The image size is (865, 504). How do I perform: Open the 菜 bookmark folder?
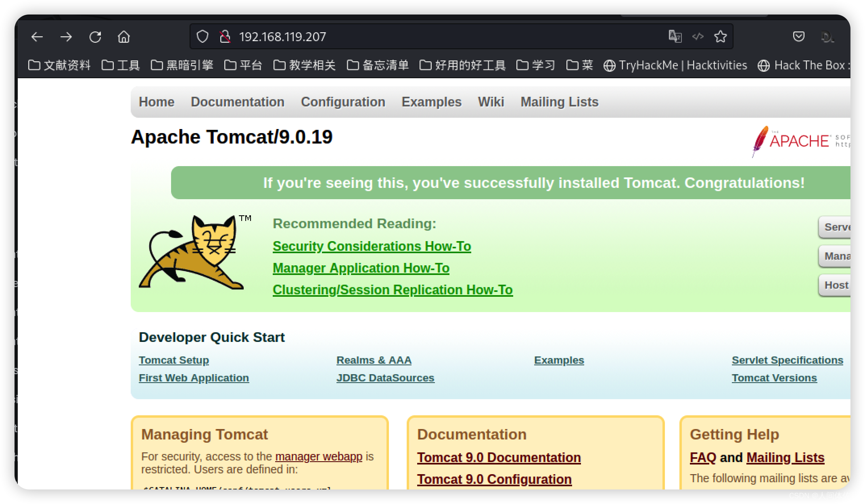click(580, 65)
